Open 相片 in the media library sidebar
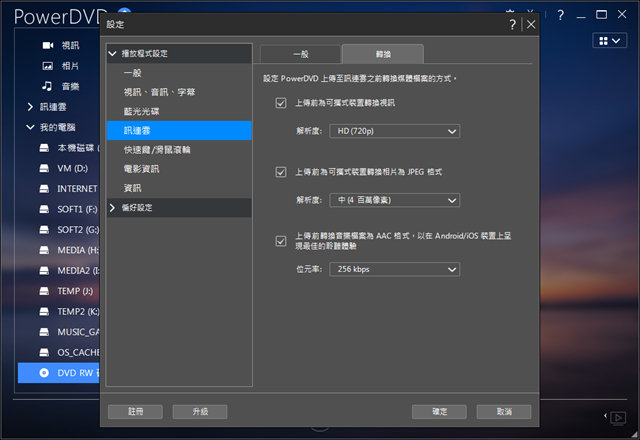This screenshot has width=640, height=440. [70, 66]
